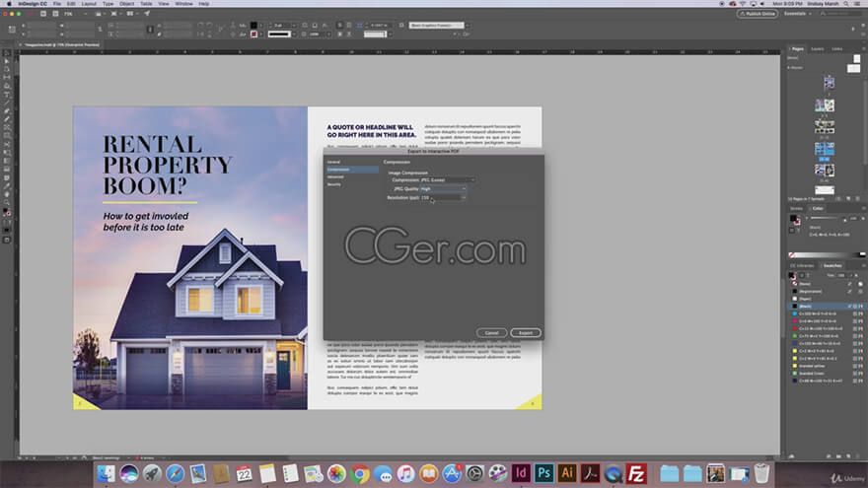Image resolution: width=868 pixels, height=488 pixels.
Task: Adjust the Color panel tint slider
Action: (825, 219)
